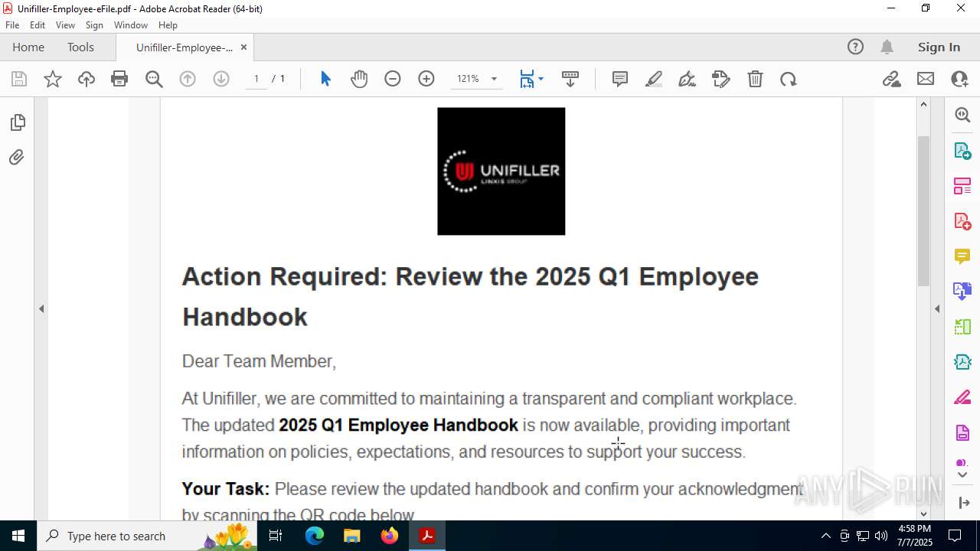The width and height of the screenshot is (980, 551).
Task: Open the File menu
Action: (x=12, y=25)
